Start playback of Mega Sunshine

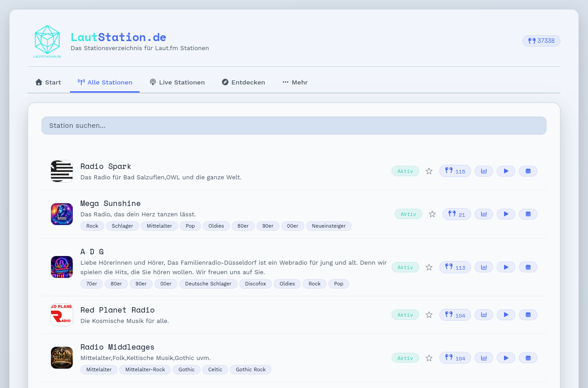click(506, 214)
